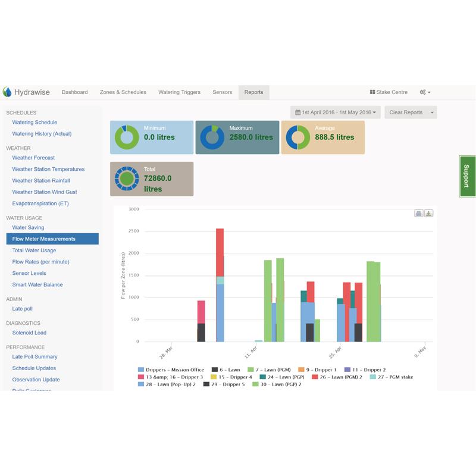
Task: Click the '9 - Dripper 1' orange swatch
Action: coord(302,369)
